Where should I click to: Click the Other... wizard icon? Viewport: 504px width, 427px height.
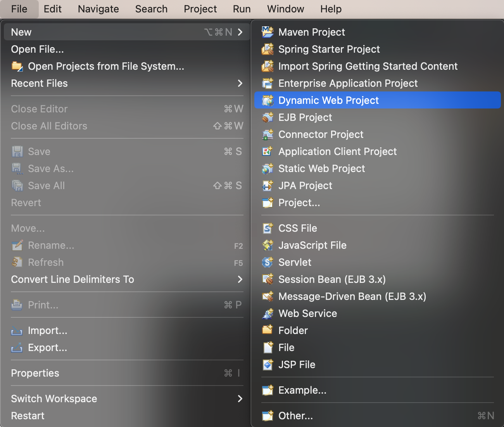268,415
